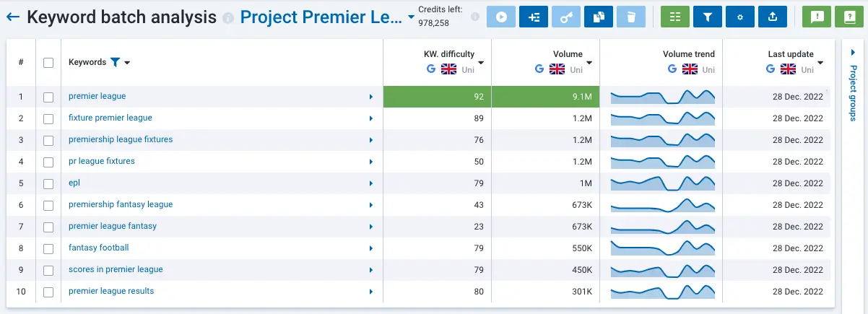This screenshot has height=314, width=868.
Task: Select the checkbox next to 'epl'
Action: coord(48,183)
